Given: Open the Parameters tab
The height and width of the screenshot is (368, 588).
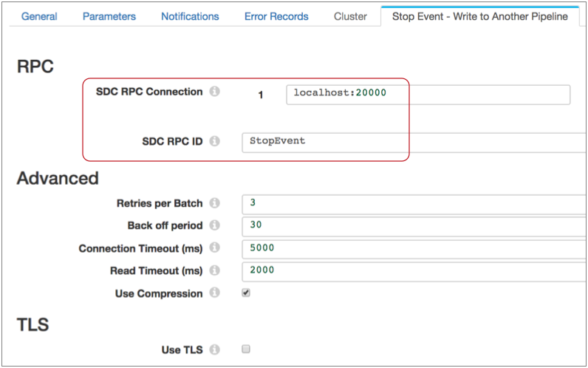Looking at the screenshot, I should [109, 16].
